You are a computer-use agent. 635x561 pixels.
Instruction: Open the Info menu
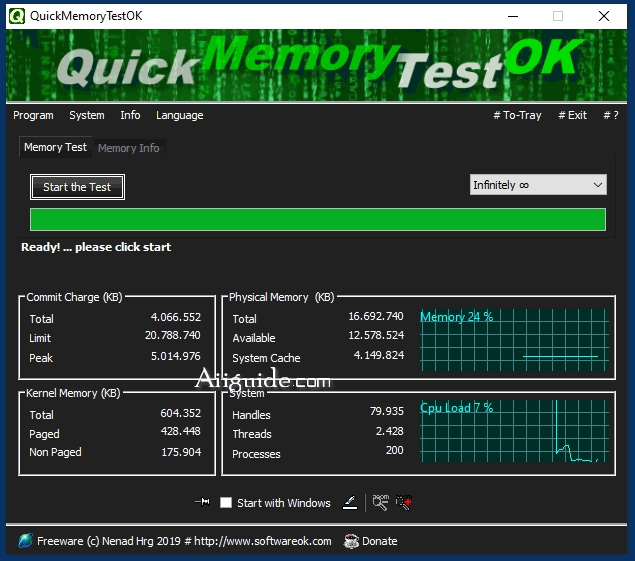coord(130,115)
